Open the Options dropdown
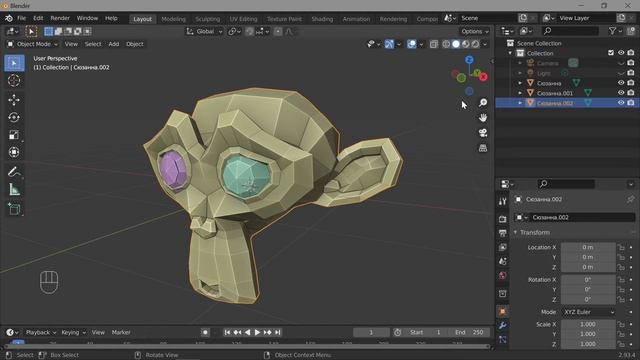The image size is (640, 360). (x=475, y=31)
